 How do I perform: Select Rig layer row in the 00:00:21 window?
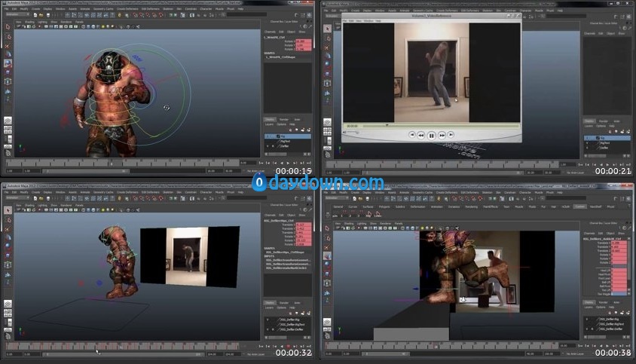[x=607, y=138]
